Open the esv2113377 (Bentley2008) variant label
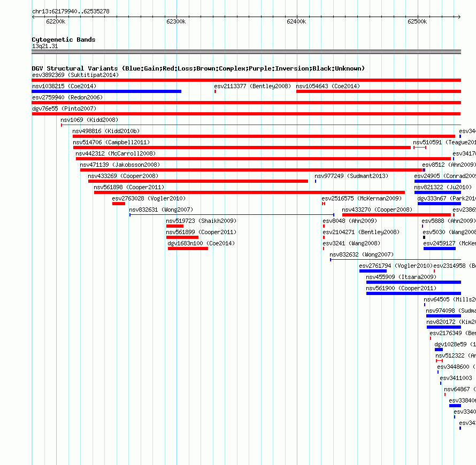Image resolution: width=476 pixels, height=465 pixels. point(252,86)
